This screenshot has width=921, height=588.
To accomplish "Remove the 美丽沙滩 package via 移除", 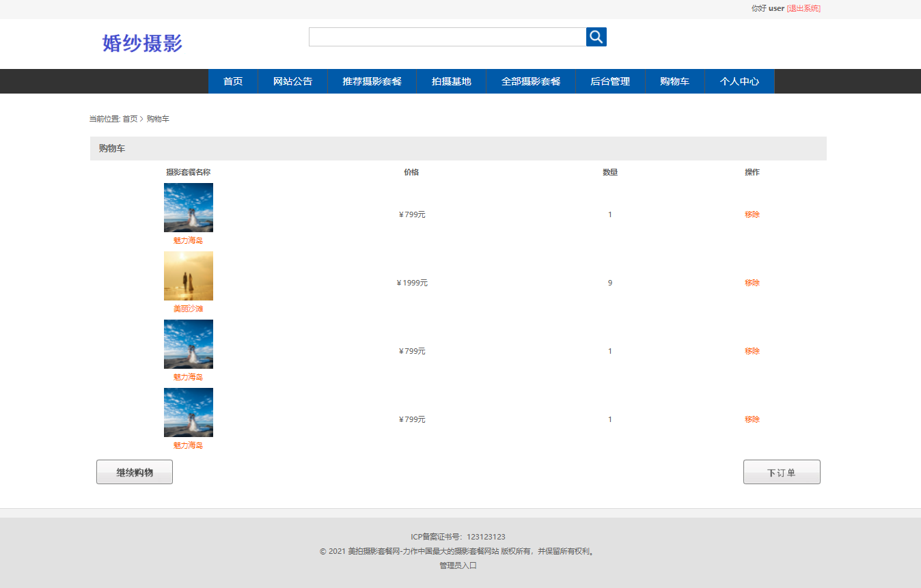I will [x=752, y=282].
